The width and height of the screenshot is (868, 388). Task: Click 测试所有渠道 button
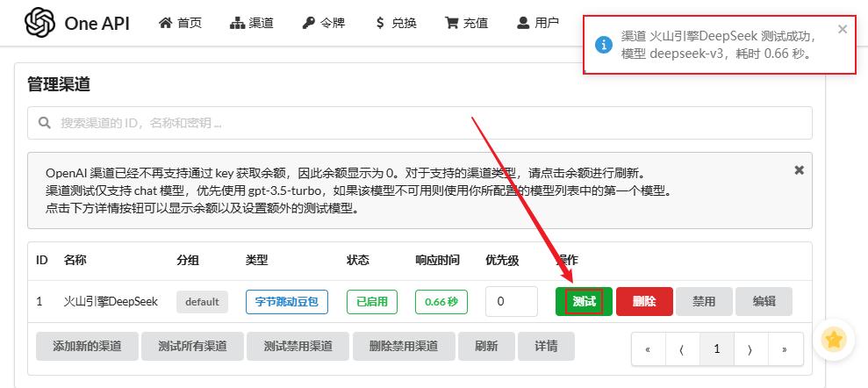point(192,346)
